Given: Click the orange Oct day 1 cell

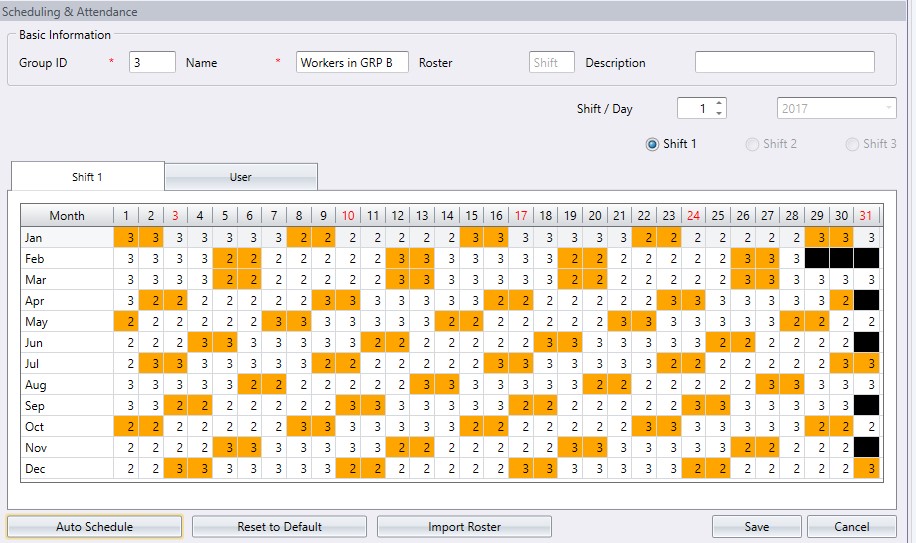Looking at the screenshot, I should click(126, 427).
